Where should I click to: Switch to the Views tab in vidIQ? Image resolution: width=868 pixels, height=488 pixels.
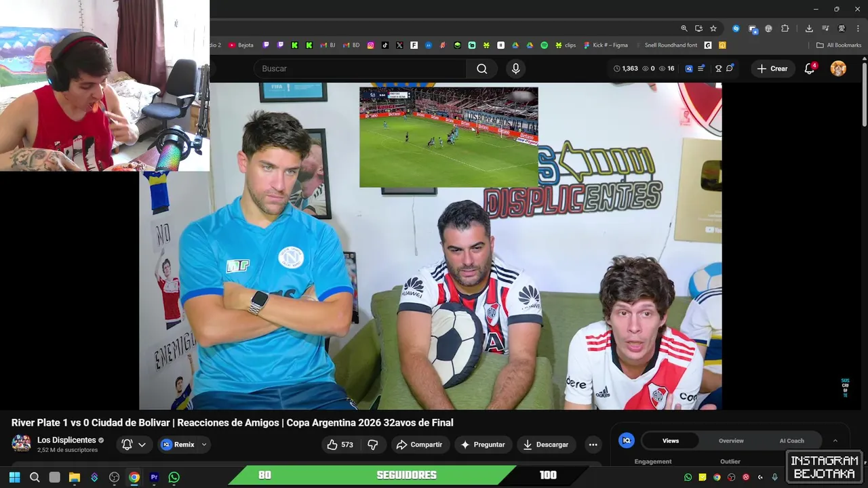671,441
